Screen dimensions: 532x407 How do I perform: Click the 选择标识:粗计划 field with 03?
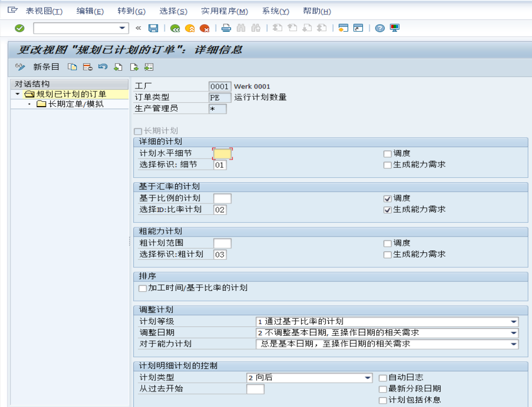coord(220,254)
